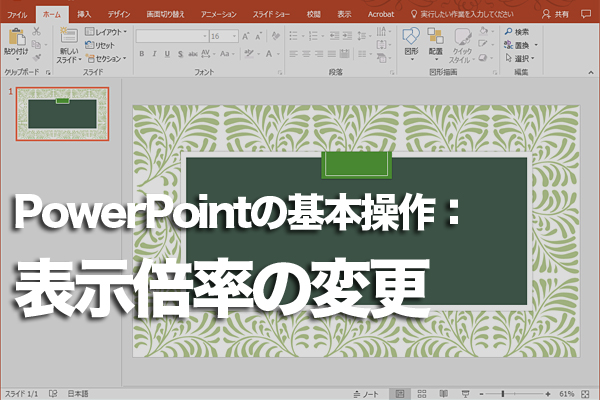Viewport: 600px width, 400px height.
Task: Click the decrease indent icon
Action: pos(334,36)
